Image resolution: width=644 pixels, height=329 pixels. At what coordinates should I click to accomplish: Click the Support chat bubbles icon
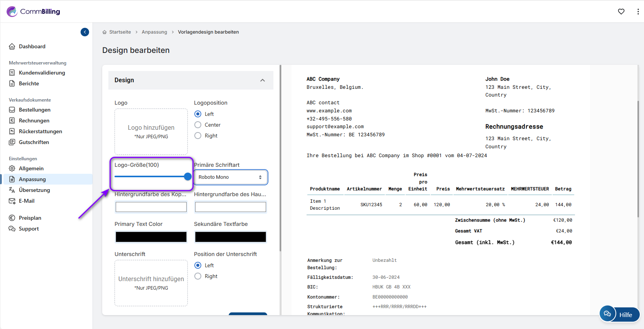[12, 229]
